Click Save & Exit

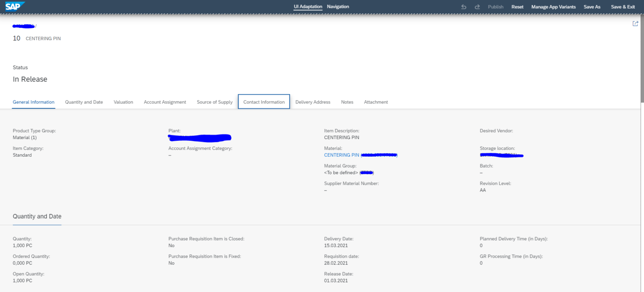pyautogui.click(x=623, y=6)
